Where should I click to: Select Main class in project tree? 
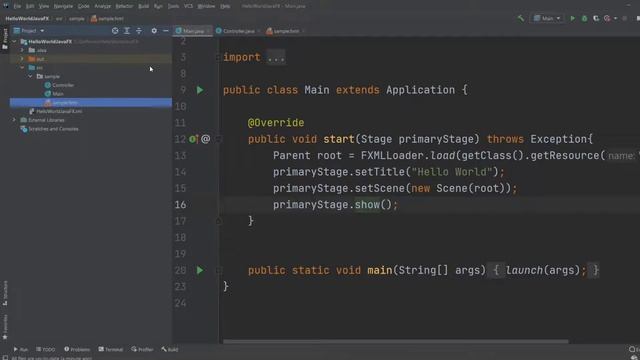pos(58,94)
